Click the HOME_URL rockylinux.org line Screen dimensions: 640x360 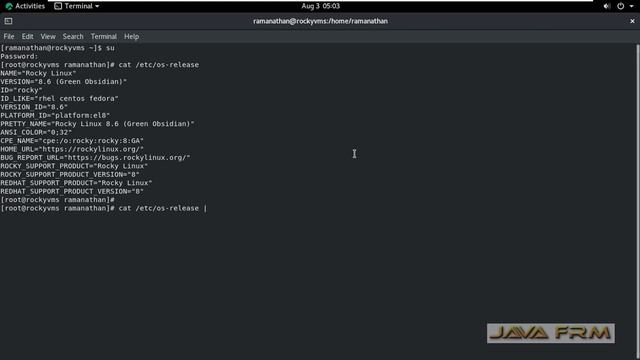(72, 149)
